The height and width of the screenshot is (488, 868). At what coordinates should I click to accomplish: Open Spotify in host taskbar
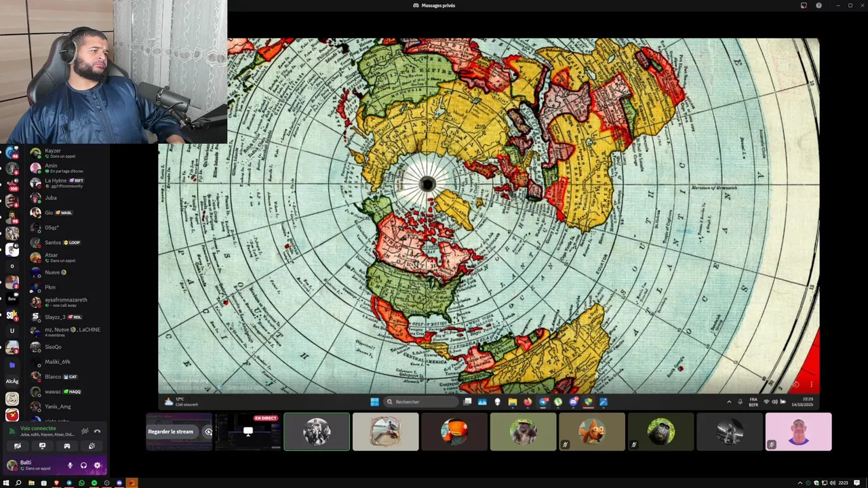[x=94, y=483]
